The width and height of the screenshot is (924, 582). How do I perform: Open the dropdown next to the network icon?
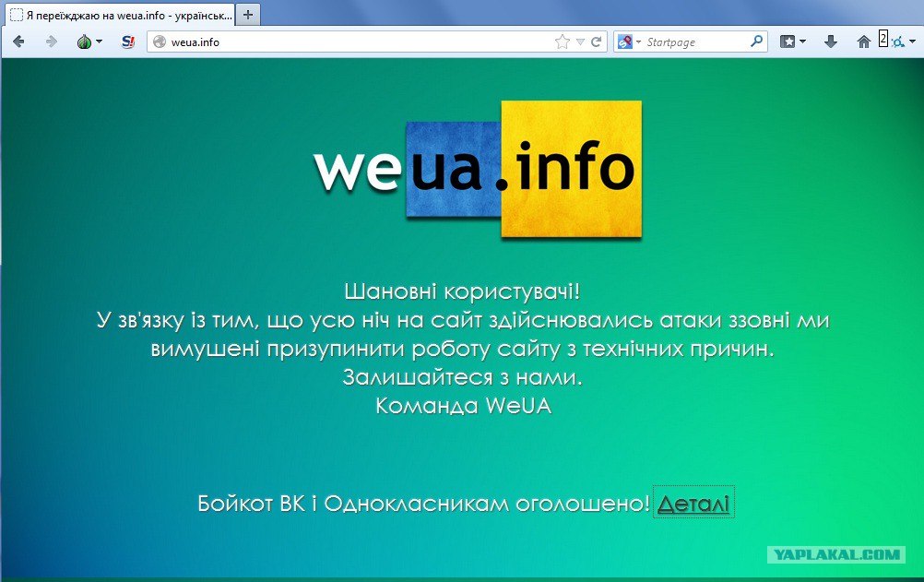click(x=912, y=42)
